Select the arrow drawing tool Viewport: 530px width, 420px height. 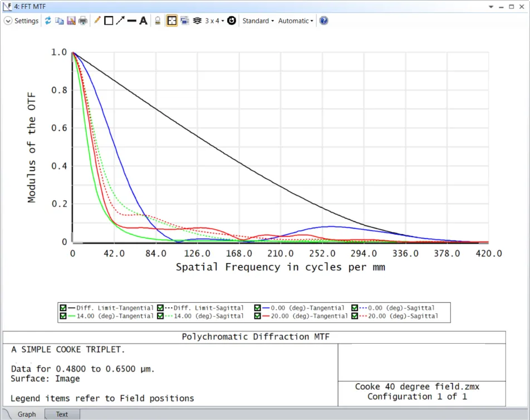pyautogui.click(x=120, y=21)
